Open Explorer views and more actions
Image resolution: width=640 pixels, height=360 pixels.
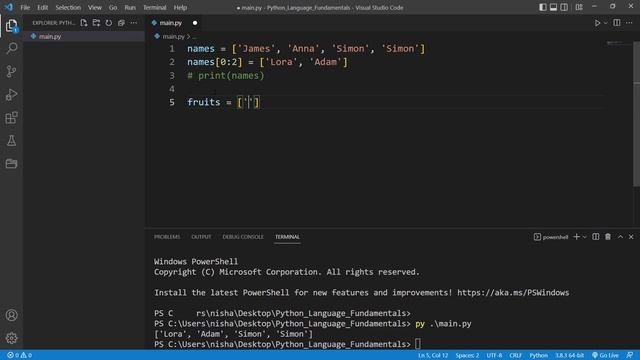(x=134, y=23)
